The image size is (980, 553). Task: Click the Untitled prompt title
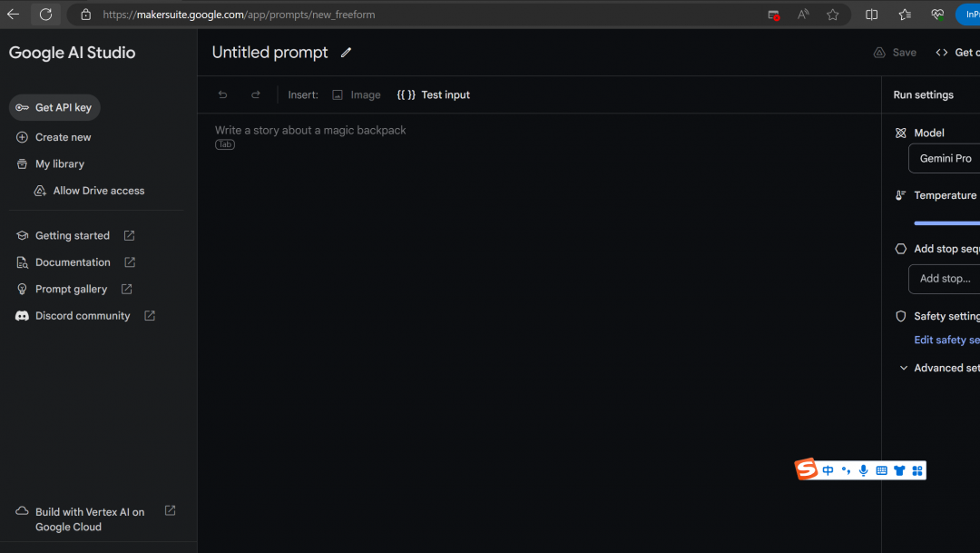[270, 53]
